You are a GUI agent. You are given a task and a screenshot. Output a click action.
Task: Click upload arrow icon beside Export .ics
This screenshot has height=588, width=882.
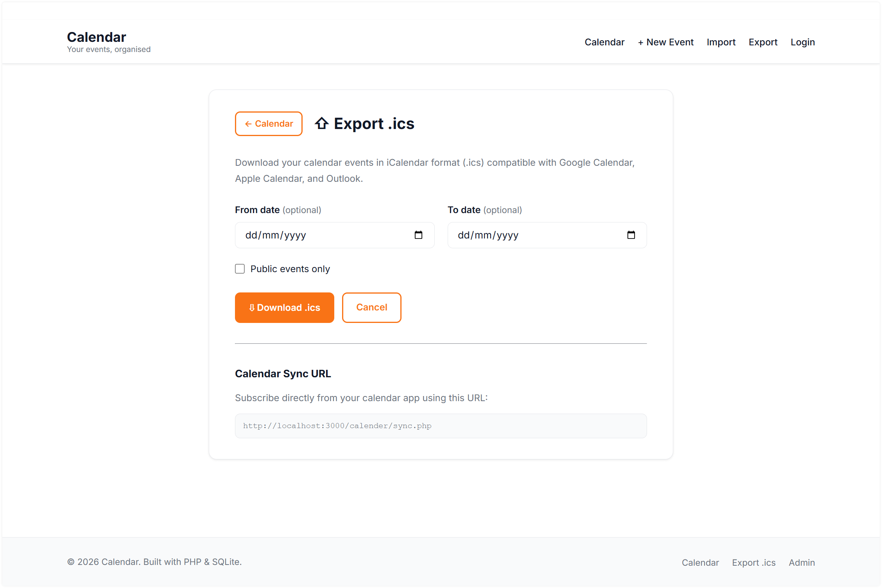pos(322,124)
